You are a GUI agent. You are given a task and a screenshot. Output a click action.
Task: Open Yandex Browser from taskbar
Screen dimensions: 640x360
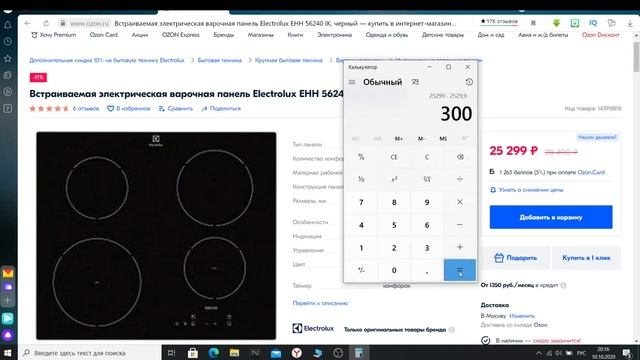pyautogui.click(x=297, y=353)
